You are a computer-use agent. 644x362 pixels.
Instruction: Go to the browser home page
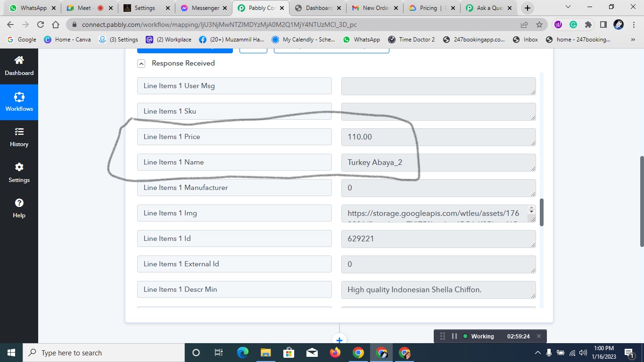click(x=56, y=25)
